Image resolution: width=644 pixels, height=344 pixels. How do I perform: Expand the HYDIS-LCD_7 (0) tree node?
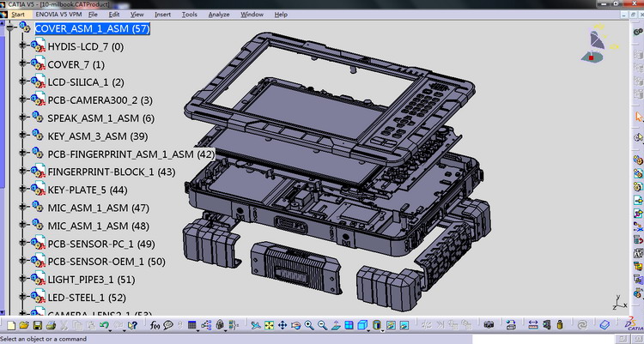point(22,45)
